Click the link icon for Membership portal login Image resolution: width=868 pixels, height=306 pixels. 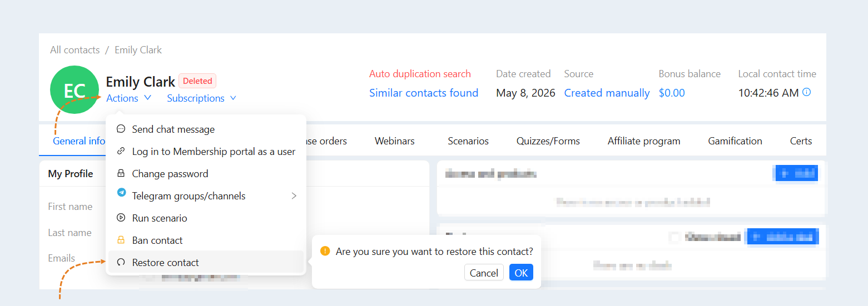tap(121, 151)
